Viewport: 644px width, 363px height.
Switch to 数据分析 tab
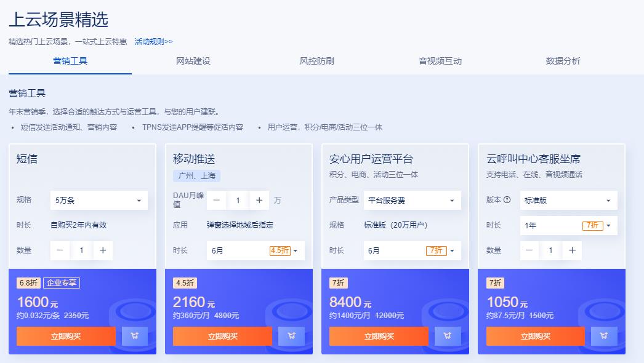click(563, 61)
